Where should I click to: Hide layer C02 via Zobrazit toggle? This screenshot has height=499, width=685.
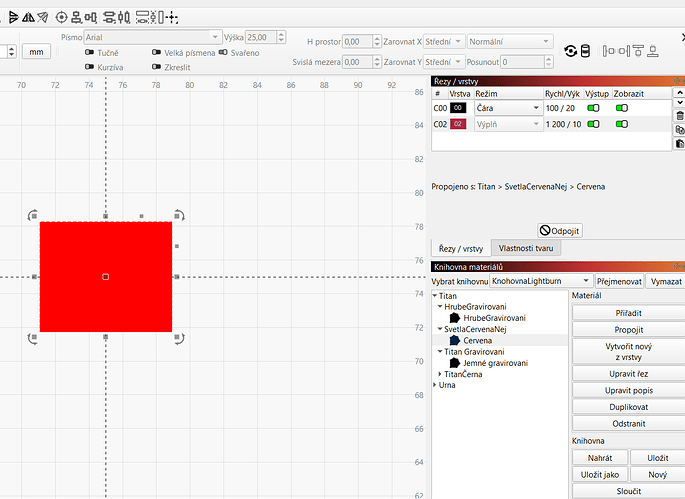pos(621,124)
